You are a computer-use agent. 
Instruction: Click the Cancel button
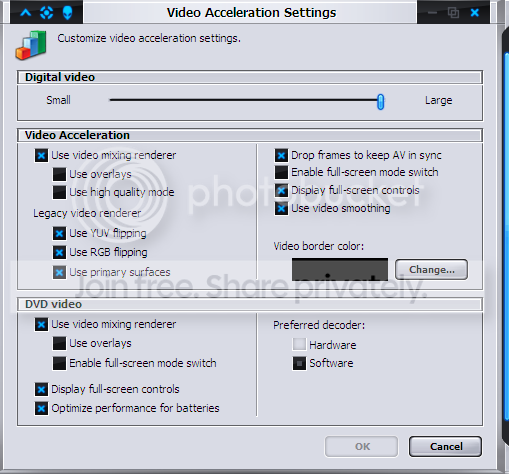click(446, 447)
